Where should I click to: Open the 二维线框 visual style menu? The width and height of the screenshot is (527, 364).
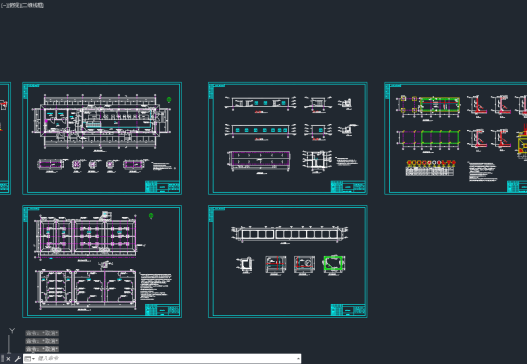click(32, 5)
